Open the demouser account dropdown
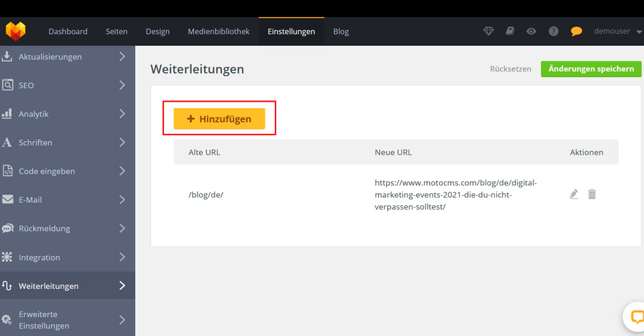The image size is (644, 336). coord(617,31)
